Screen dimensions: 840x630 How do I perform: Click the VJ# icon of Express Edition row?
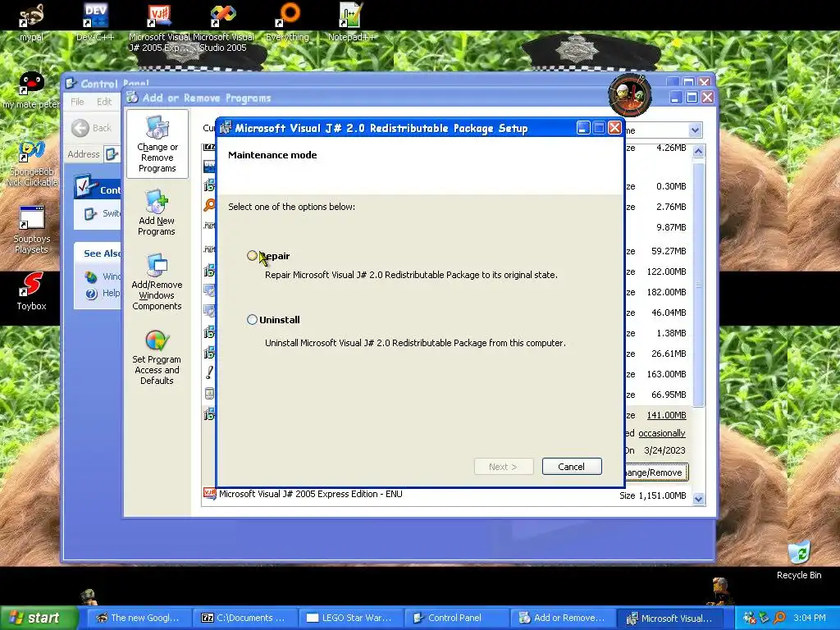tap(209, 494)
